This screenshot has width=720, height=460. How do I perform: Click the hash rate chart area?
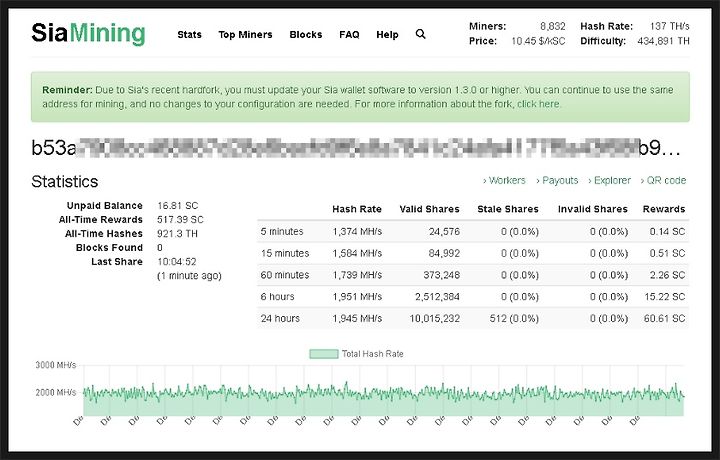tap(383, 391)
